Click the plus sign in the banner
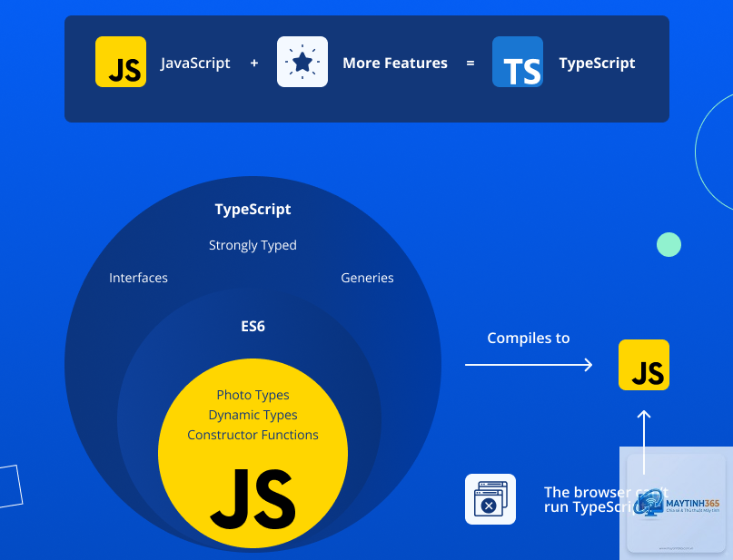 pos(254,63)
